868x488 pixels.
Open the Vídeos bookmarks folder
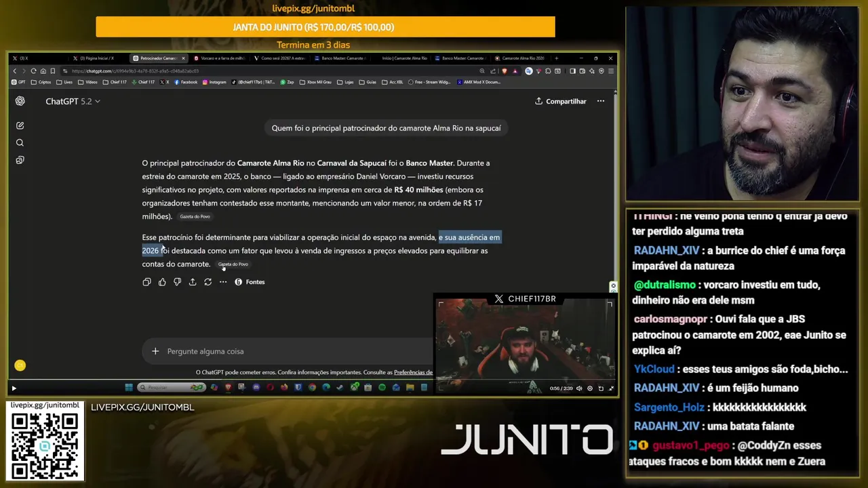tap(88, 82)
